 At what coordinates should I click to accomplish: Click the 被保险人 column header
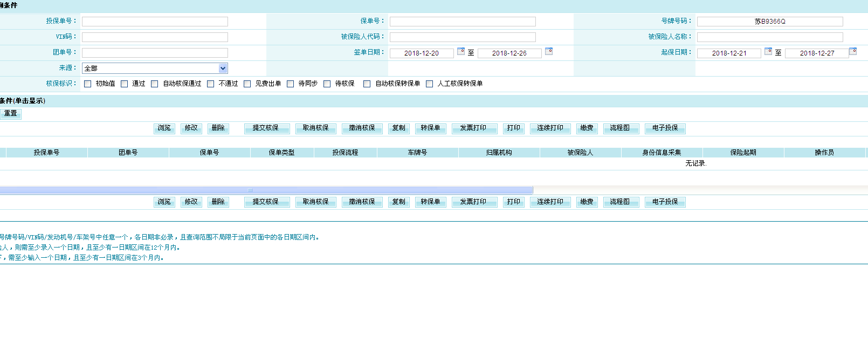(x=581, y=153)
